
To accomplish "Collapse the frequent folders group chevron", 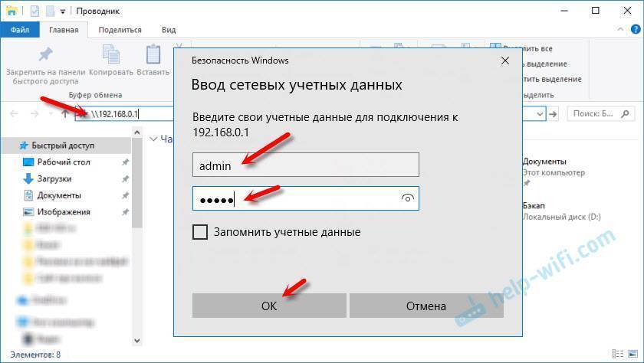I will coord(153,139).
